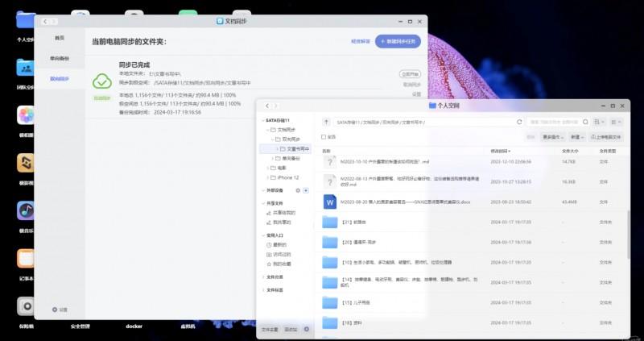Open the view layout dropdown next to search
Screen dimensions: 644x341
(599, 123)
